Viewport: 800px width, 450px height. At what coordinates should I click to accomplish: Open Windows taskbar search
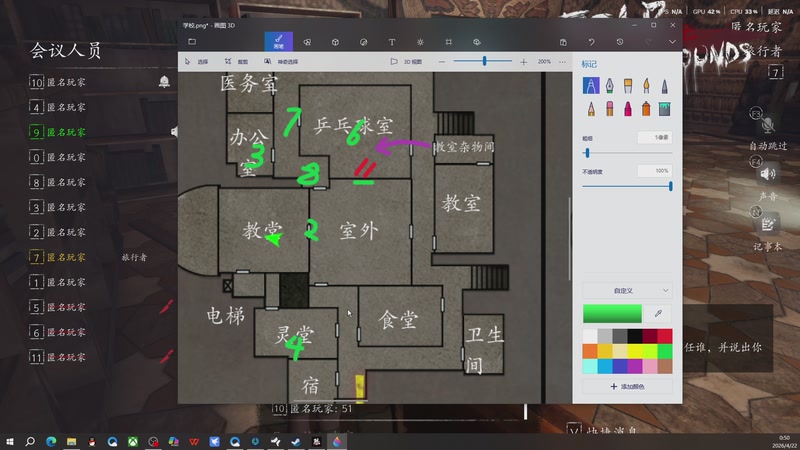[x=30, y=441]
